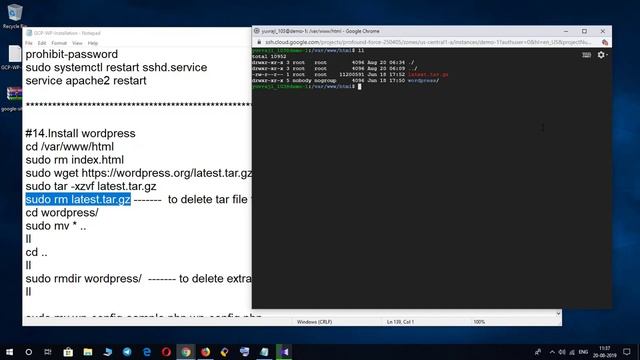Switch to Google Chrome on taskbar
This screenshot has height=360, width=640.
pos(186,352)
